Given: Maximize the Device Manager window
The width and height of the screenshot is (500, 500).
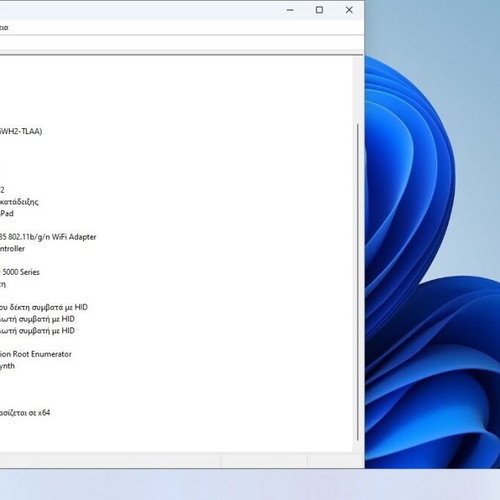Looking at the screenshot, I should (319, 10).
